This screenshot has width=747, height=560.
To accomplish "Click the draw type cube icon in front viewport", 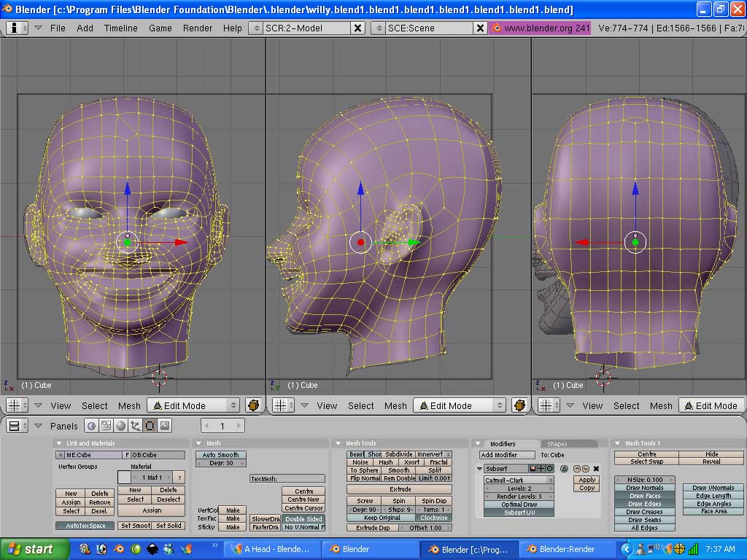I will 253,405.
